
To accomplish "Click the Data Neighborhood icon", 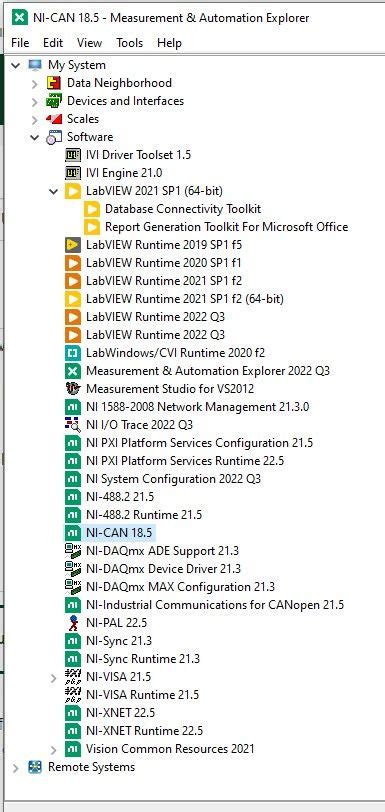I will 54,83.
